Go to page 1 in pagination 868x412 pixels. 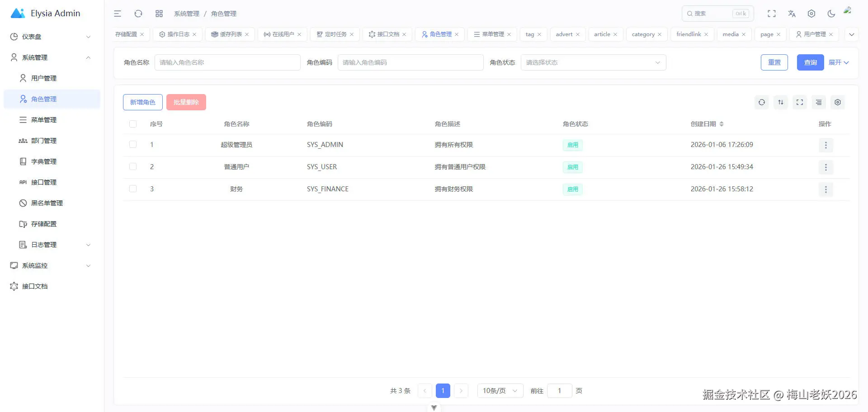click(443, 391)
